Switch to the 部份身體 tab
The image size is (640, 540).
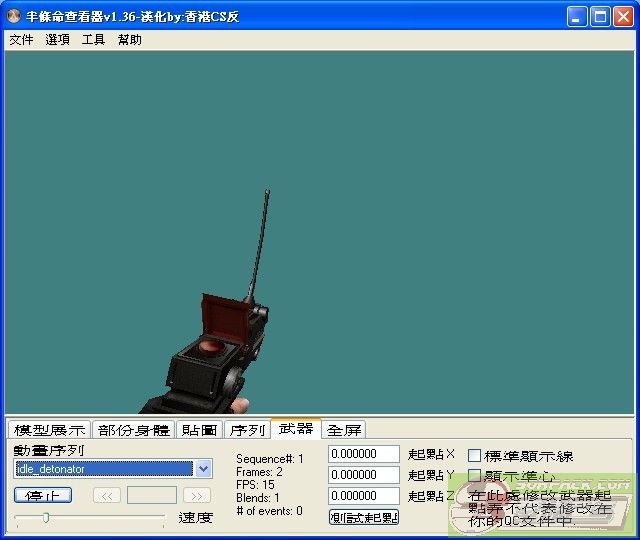(133, 430)
